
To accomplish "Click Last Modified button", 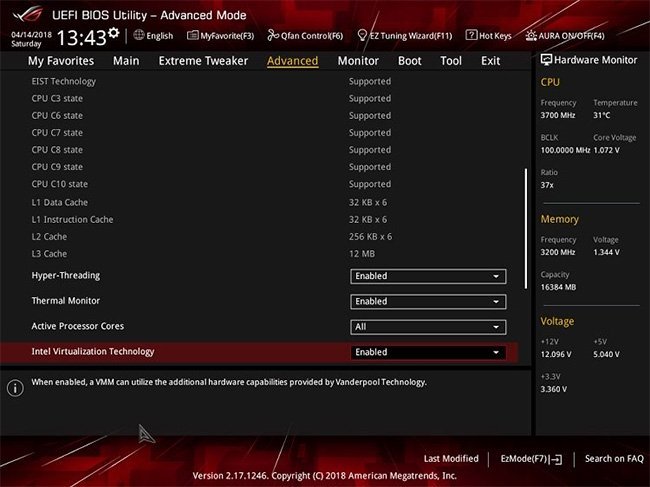I will coord(451,459).
